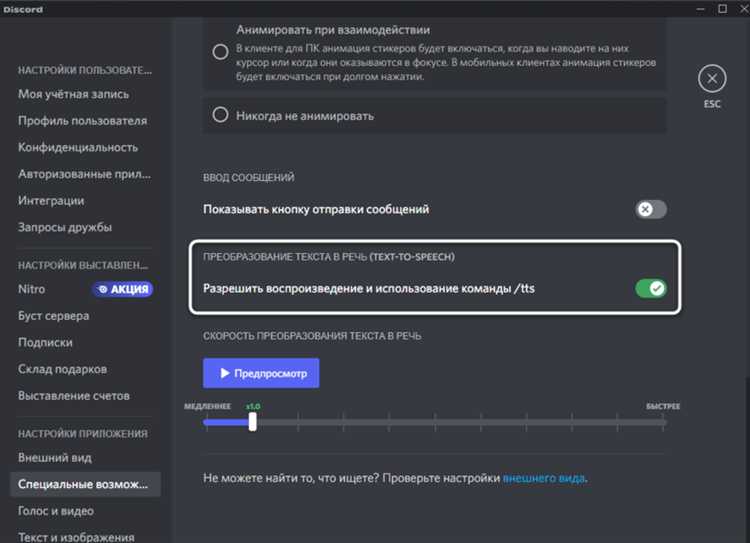The image size is (750, 543).
Task: Click the 'НАСТРОЙКИ ПРИЛОЖЕНИЯ' sidebar heading
Action: pyautogui.click(x=83, y=433)
